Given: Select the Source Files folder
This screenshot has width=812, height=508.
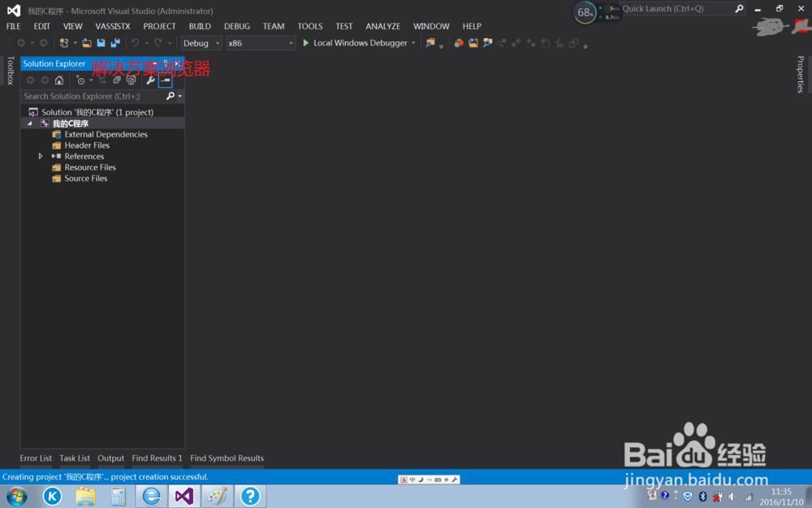Looking at the screenshot, I should (x=86, y=178).
